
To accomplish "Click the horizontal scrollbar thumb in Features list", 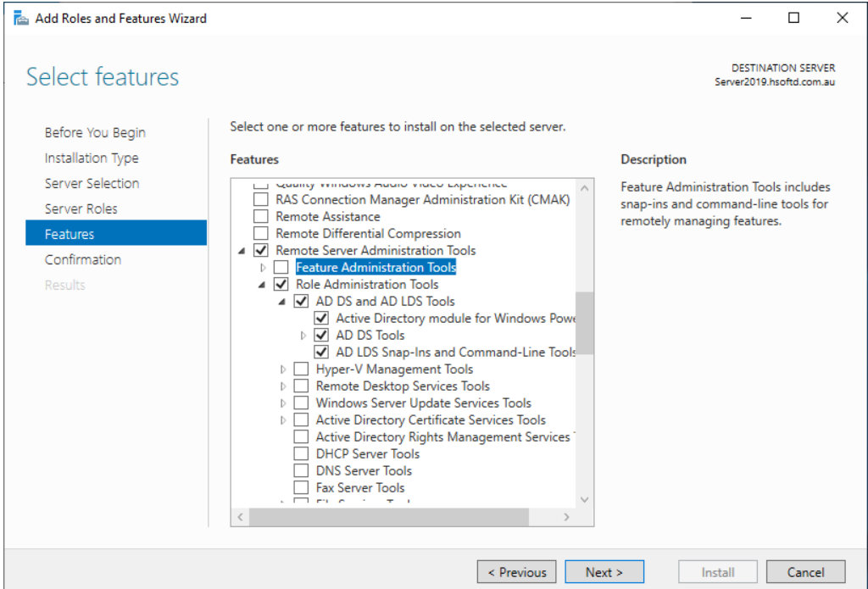I will [388, 517].
